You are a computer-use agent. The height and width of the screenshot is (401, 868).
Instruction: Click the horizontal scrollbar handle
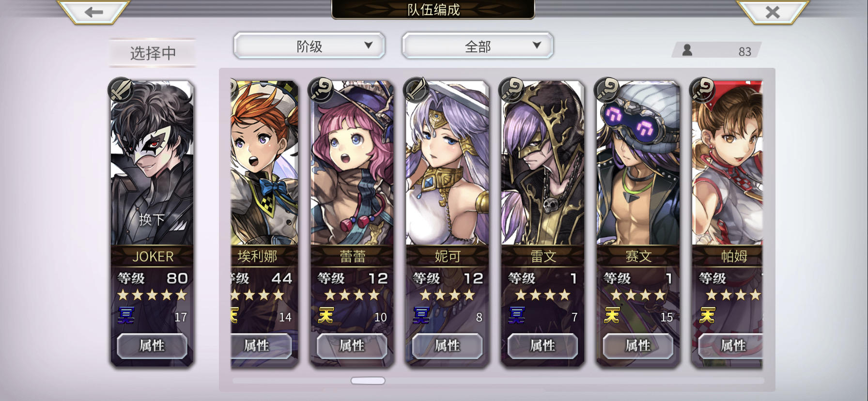[x=368, y=381]
